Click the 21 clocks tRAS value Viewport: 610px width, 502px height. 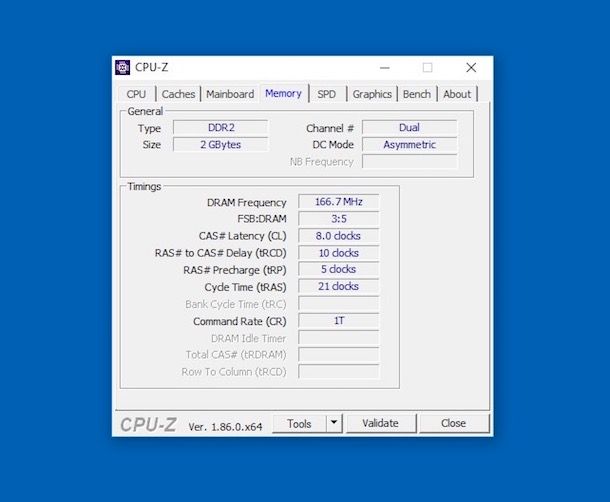pos(339,286)
